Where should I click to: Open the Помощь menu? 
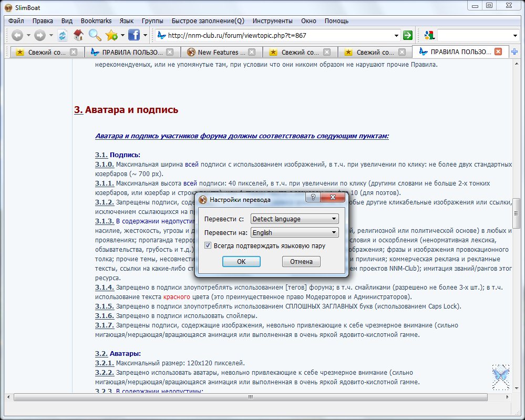(x=336, y=21)
